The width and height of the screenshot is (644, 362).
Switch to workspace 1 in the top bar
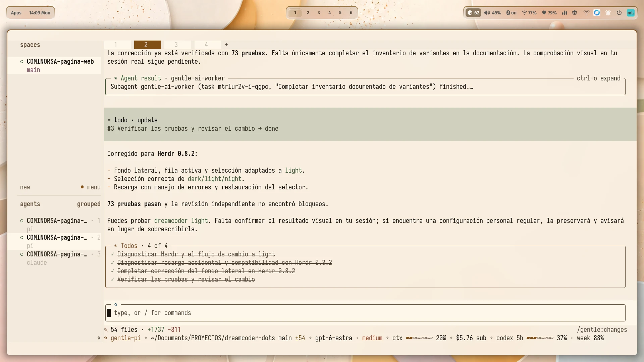(x=295, y=13)
